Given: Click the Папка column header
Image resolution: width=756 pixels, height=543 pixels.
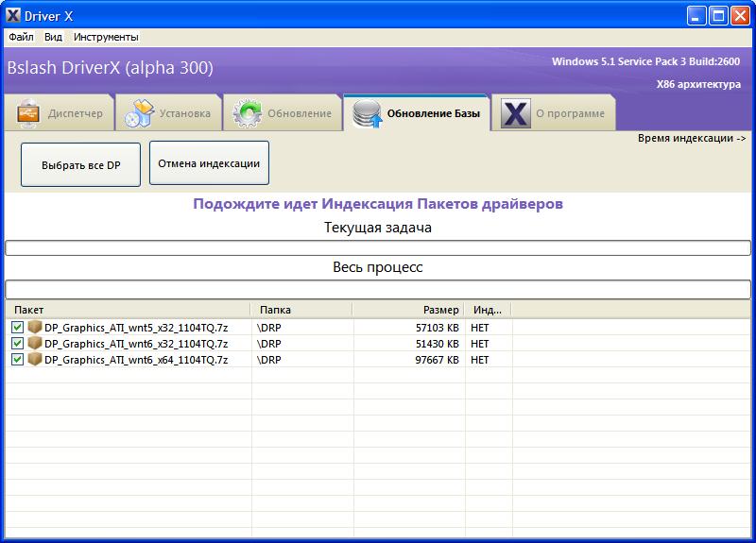Looking at the screenshot, I should point(301,310).
